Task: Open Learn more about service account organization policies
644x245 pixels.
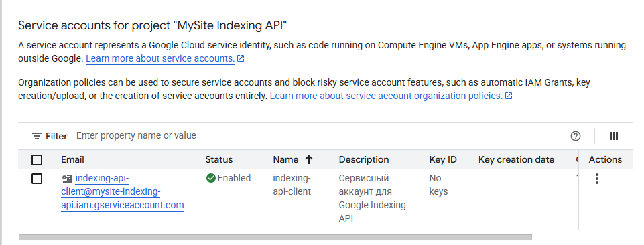Action: 386,96
